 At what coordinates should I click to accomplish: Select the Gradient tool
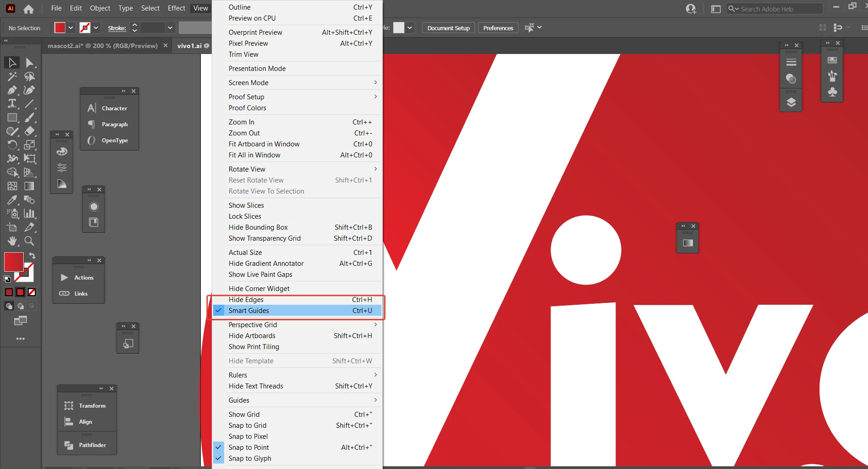30,186
